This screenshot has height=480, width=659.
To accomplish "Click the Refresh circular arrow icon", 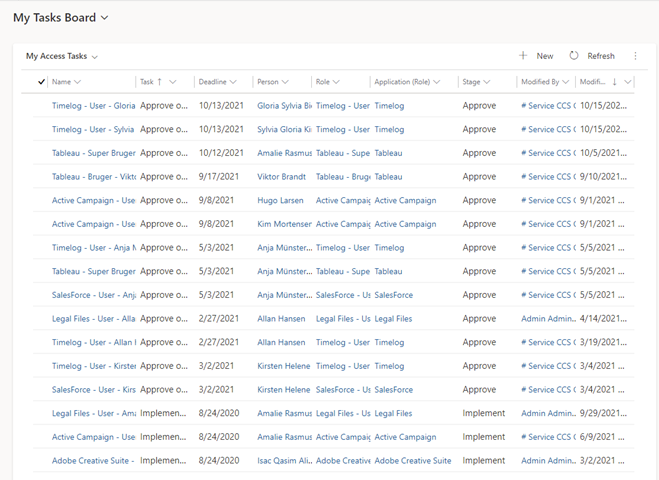I will pos(574,56).
